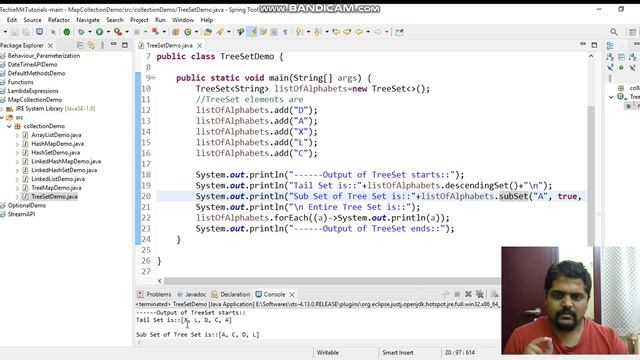Open the Source menu
This screenshot has width=640, height=360.
[32, 20]
